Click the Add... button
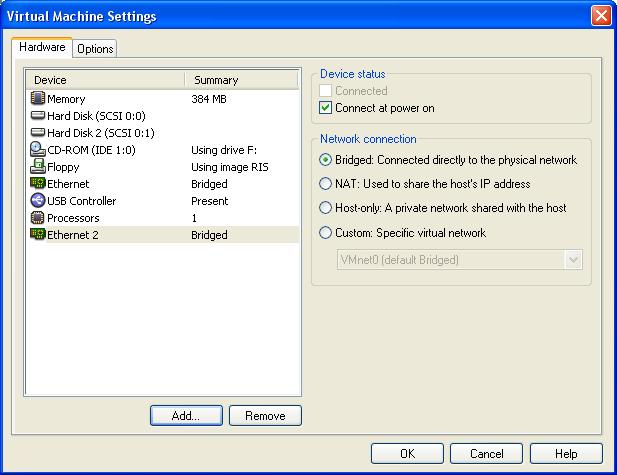The height and width of the screenshot is (475, 617). click(186, 416)
